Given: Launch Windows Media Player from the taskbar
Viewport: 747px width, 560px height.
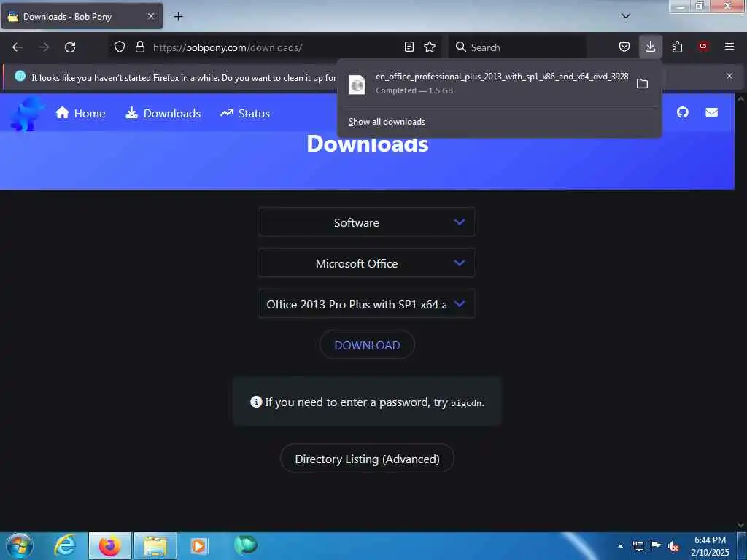Looking at the screenshot, I should click(199, 545).
